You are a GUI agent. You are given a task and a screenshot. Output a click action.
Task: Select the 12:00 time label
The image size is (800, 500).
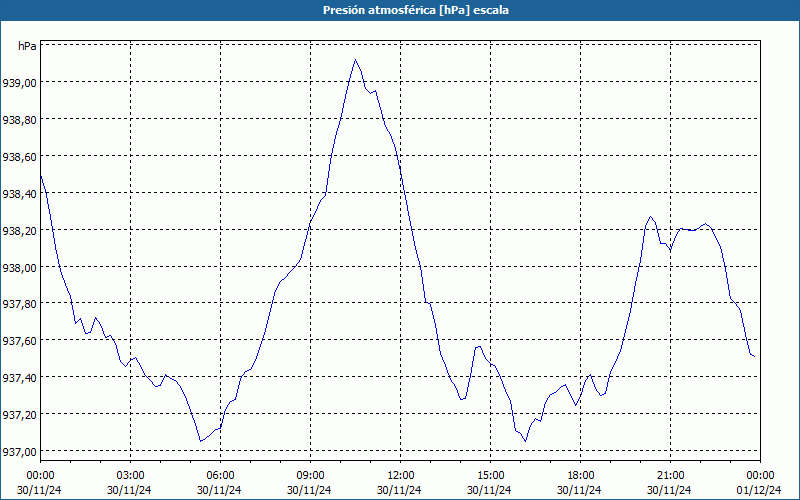point(401,476)
